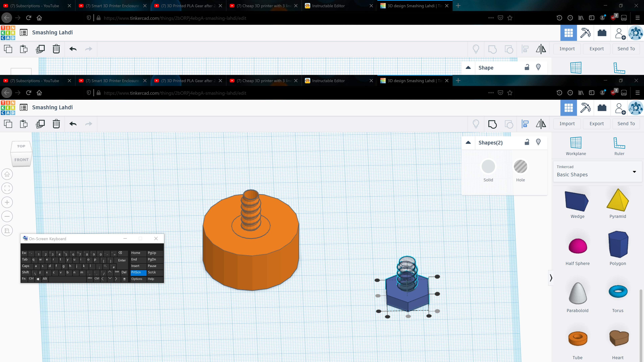This screenshot has width=644, height=362.
Task: Switch to Smart 3D Printer Enclosure tab
Action: point(112,81)
